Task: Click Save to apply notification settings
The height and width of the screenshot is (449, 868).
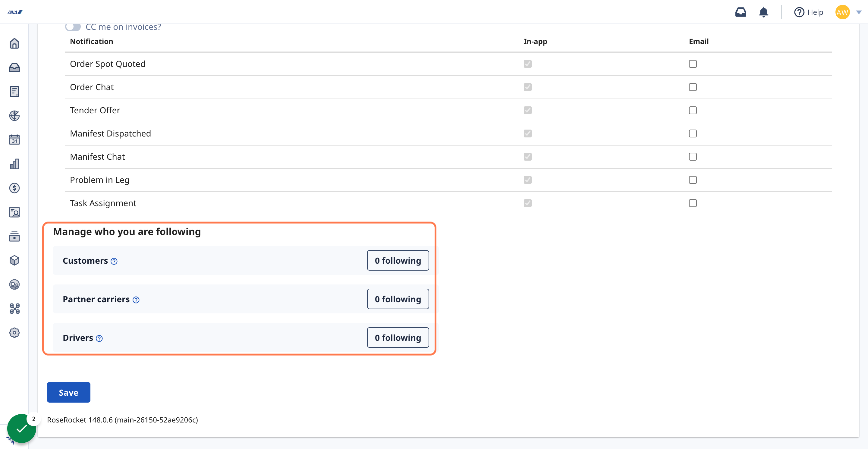Action: tap(69, 392)
